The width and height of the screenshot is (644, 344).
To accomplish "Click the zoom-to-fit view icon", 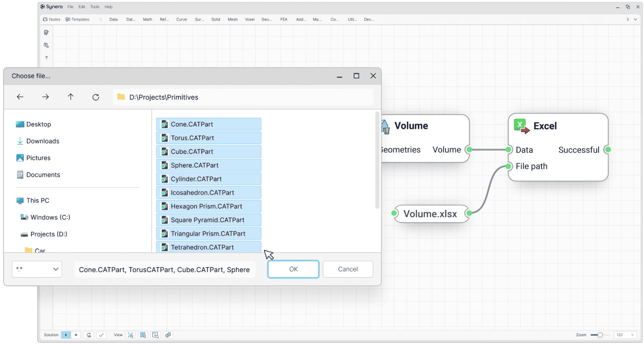I will (131, 335).
